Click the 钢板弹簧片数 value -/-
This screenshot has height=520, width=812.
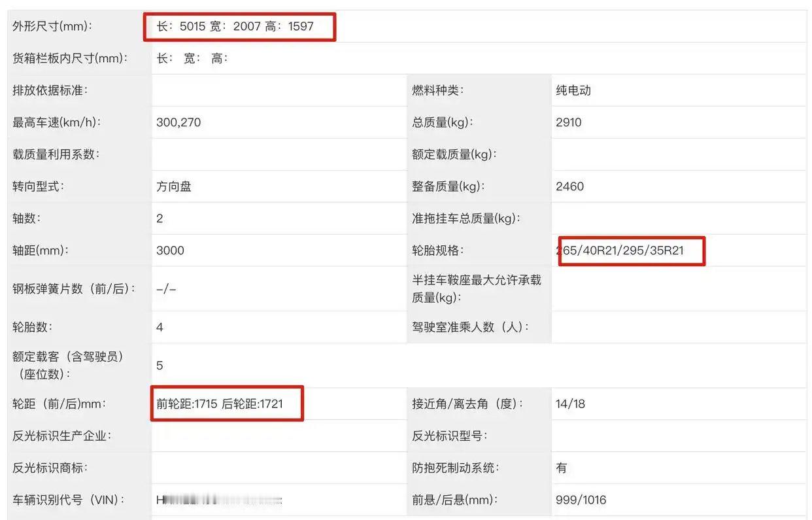pyautogui.click(x=165, y=288)
